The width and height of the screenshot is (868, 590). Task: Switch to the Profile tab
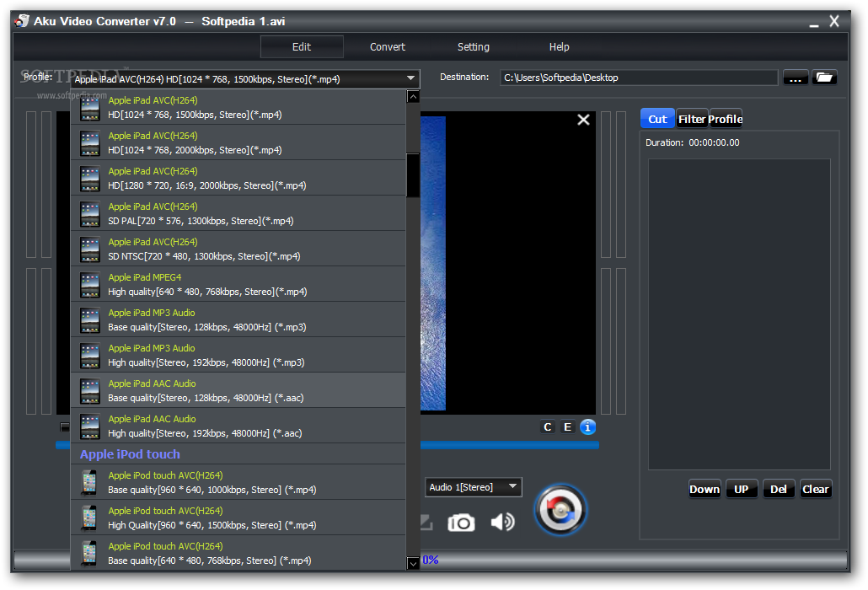[x=726, y=119]
